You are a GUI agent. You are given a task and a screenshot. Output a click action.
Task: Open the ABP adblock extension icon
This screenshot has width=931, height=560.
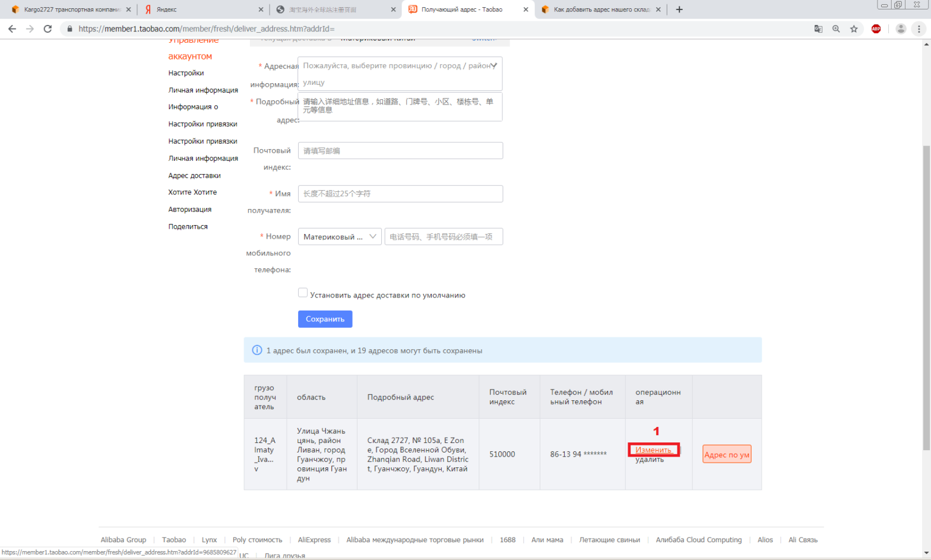click(876, 29)
